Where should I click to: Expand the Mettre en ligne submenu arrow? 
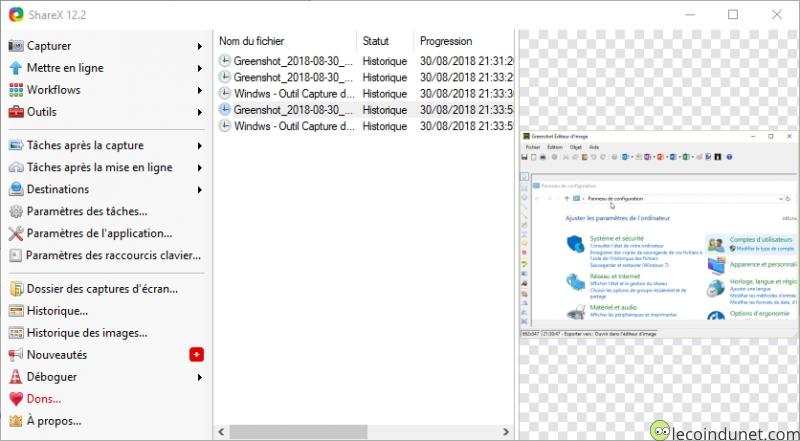tap(200, 68)
